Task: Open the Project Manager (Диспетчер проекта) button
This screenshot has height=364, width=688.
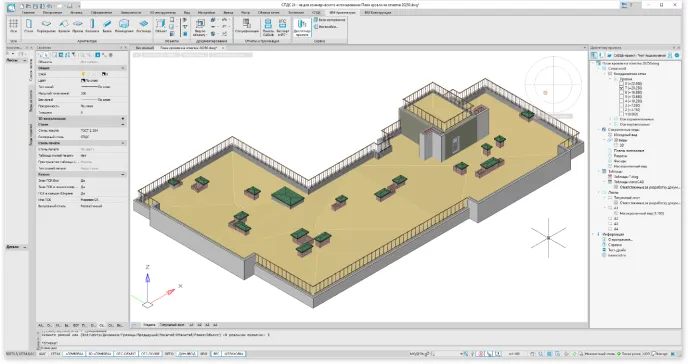Action: click(302, 27)
